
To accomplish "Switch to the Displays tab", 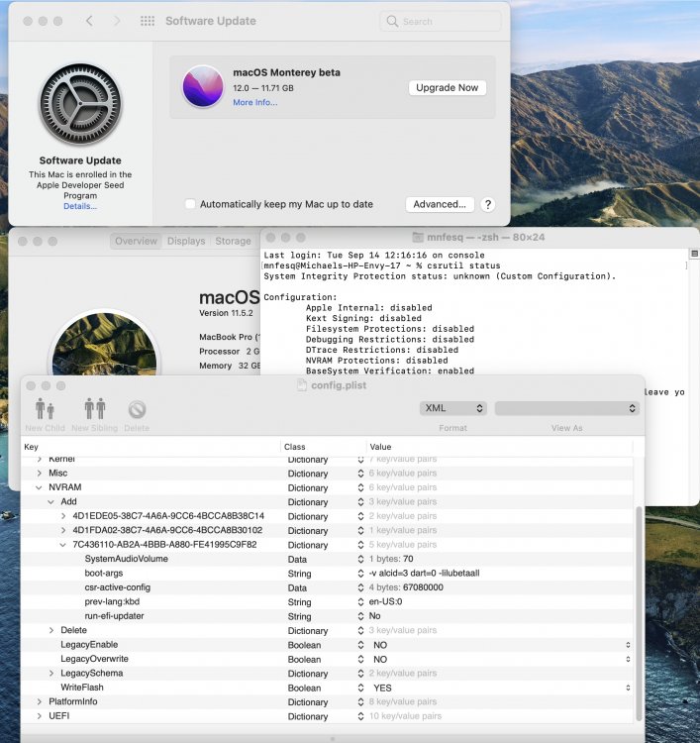I will pyautogui.click(x=186, y=241).
